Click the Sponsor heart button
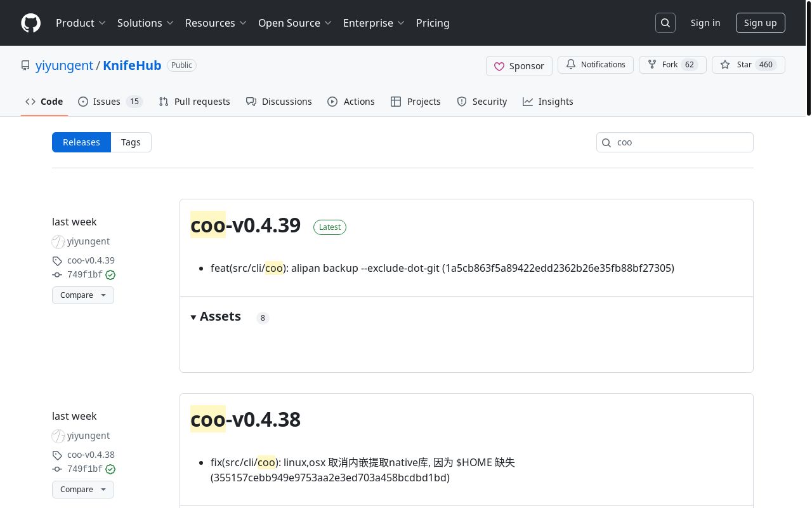The height and width of the screenshot is (508, 812). (x=519, y=66)
